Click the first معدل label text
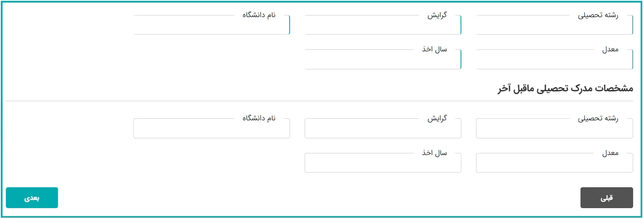Viewport: 644px width, 219px height. (x=610, y=49)
